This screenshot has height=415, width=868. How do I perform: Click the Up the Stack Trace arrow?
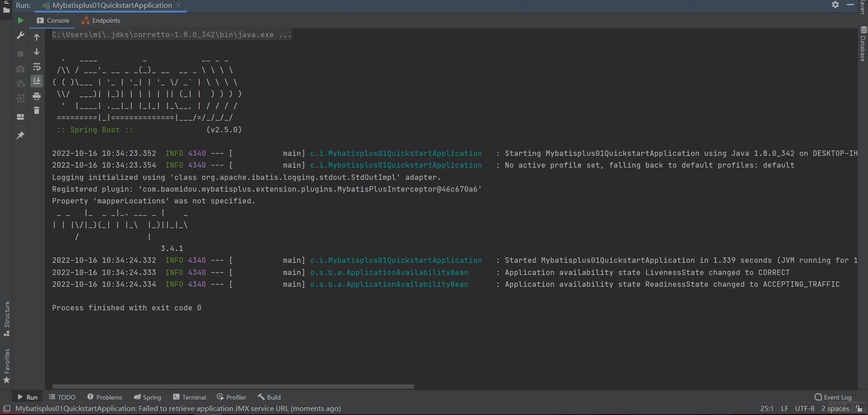pos(37,37)
